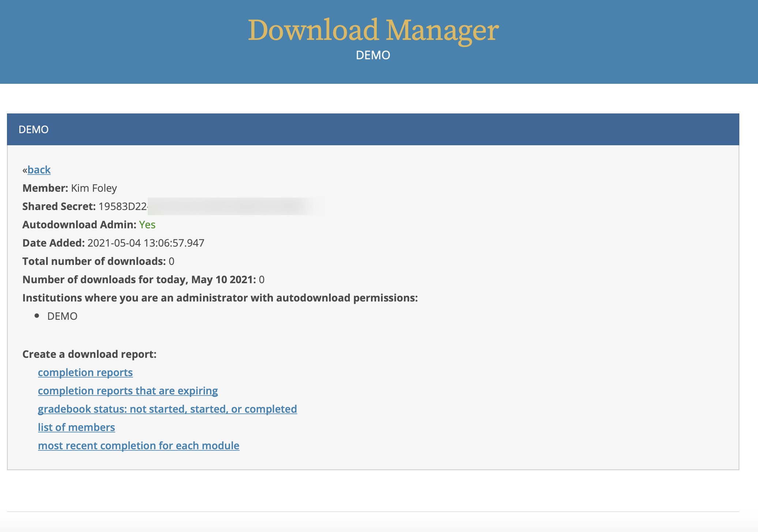Click the Institutions administrator permissions heading
Viewport: 758px width, 532px height.
pos(220,298)
